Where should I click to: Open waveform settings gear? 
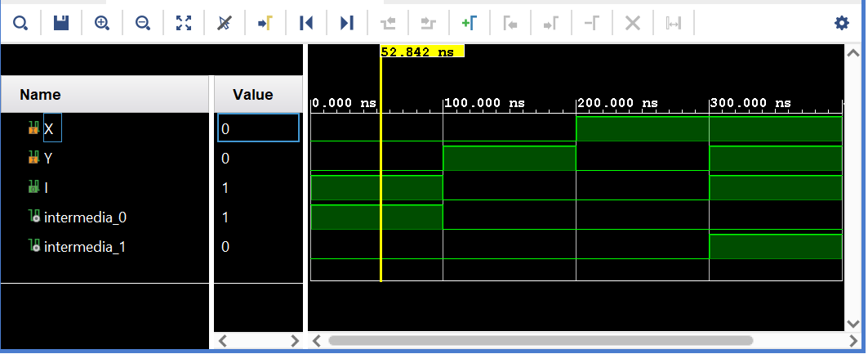841,23
